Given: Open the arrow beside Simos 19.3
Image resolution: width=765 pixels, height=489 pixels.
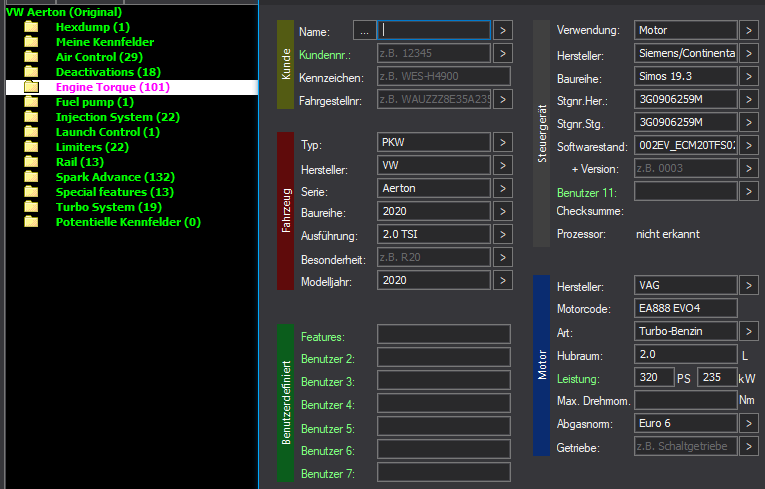Looking at the screenshot, I should [x=748, y=76].
